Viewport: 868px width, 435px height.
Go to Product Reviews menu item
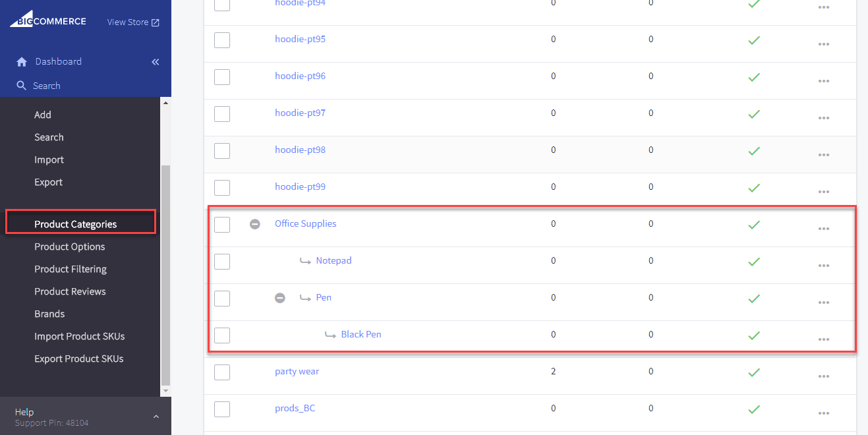click(x=70, y=291)
